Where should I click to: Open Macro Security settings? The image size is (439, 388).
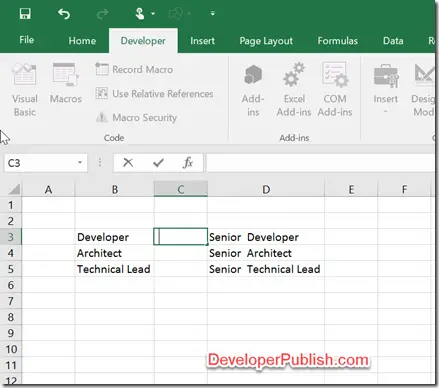tap(136, 117)
